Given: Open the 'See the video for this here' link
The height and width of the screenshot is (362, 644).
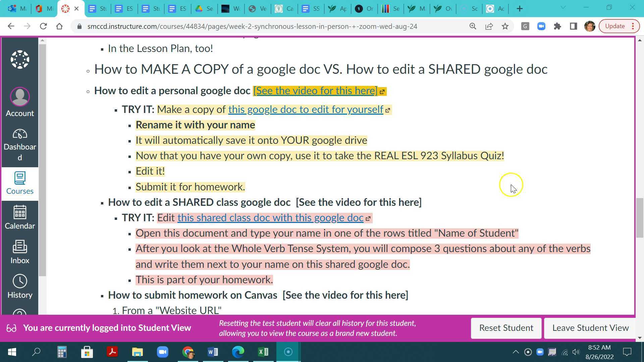Looking at the screenshot, I should tap(316, 91).
